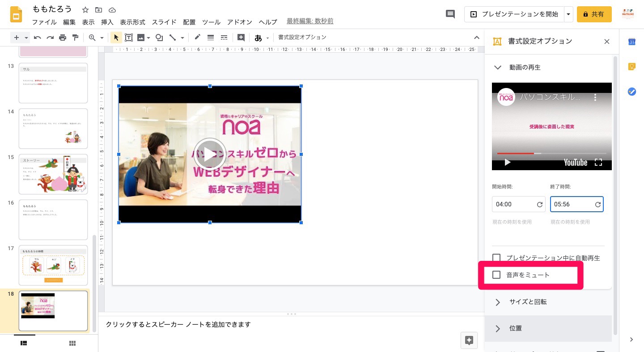
Task: Insert an image from toolbar
Action: 141,38
